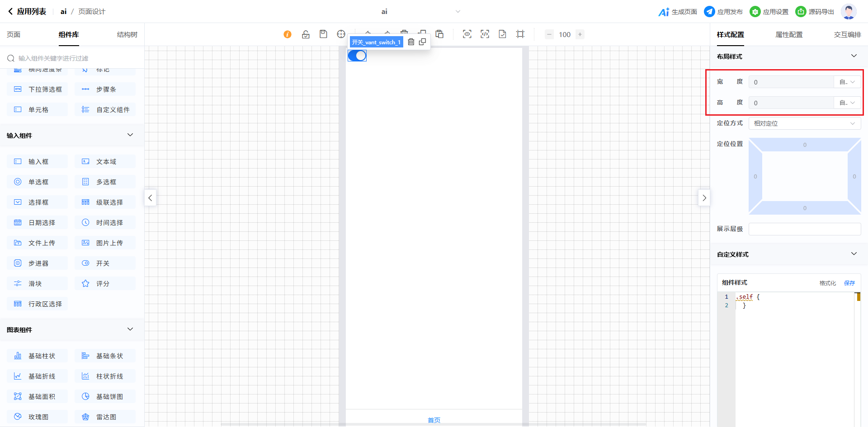Collapse the left panel with arrow handle
This screenshot has width=868, height=427.
(151, 198)
